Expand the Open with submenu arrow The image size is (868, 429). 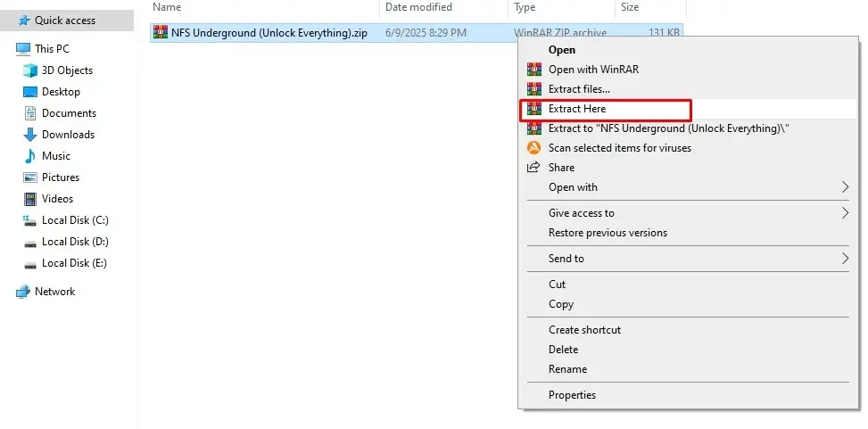[845, 187]
